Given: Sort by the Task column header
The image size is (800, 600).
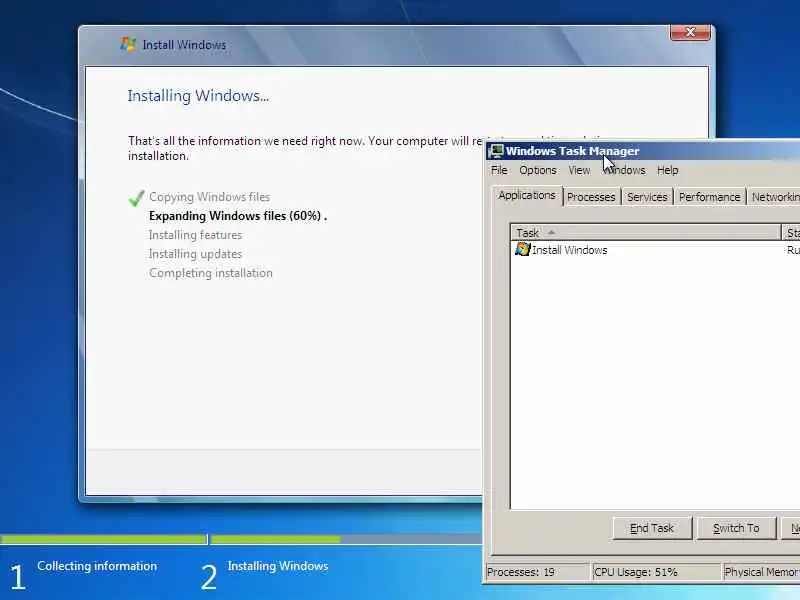Looking at the screenshot, I should 645,233.
